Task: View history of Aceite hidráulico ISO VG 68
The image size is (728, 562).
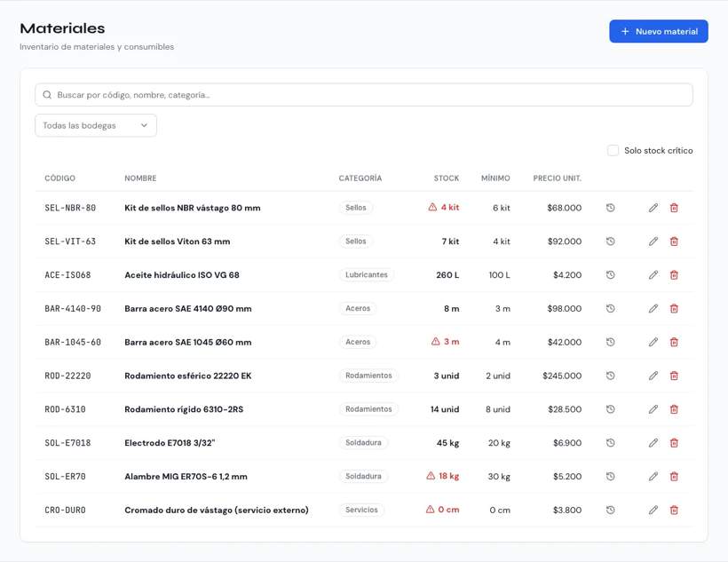Action: [x=611, y=275]
